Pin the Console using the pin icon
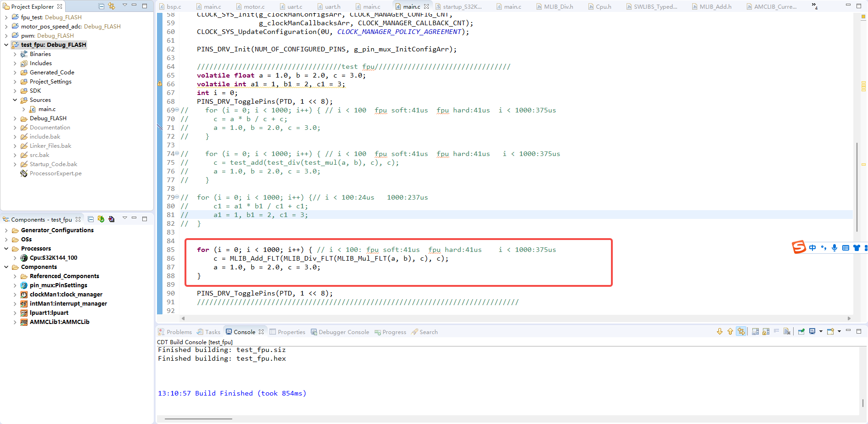 [x=801, y=331]
